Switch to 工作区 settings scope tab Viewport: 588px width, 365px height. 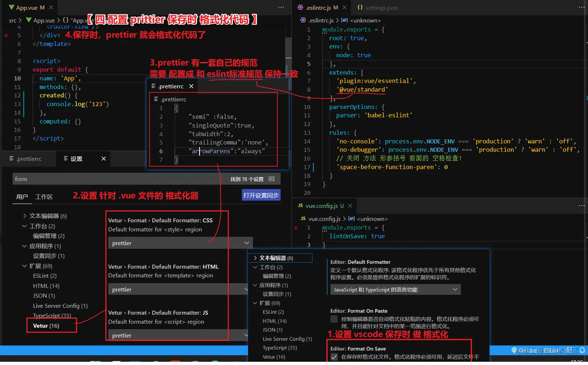point(44,197)
